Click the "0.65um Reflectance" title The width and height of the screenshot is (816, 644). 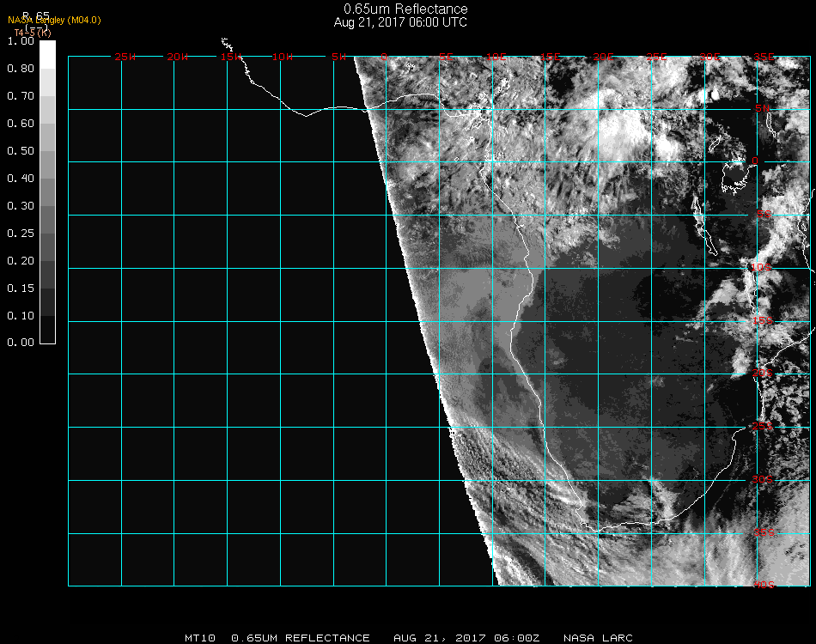tap(405, 9)
